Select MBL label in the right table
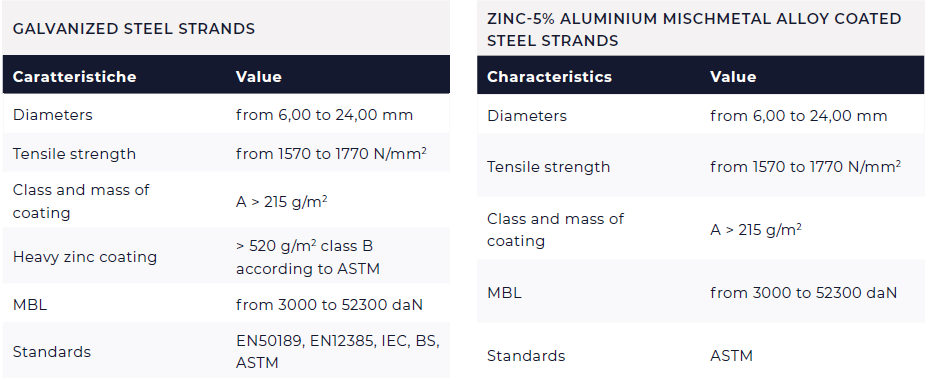The image size is (928, 385). point(504,293)
